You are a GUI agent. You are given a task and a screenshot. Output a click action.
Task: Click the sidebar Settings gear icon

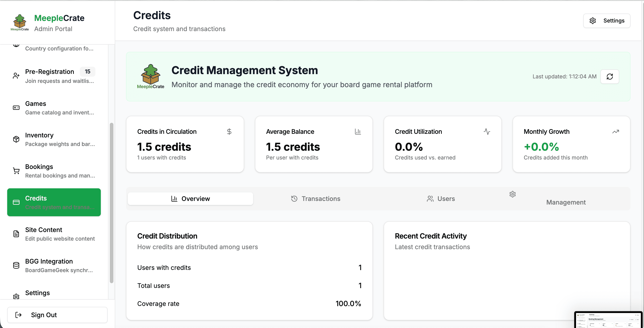click(16, 296)
